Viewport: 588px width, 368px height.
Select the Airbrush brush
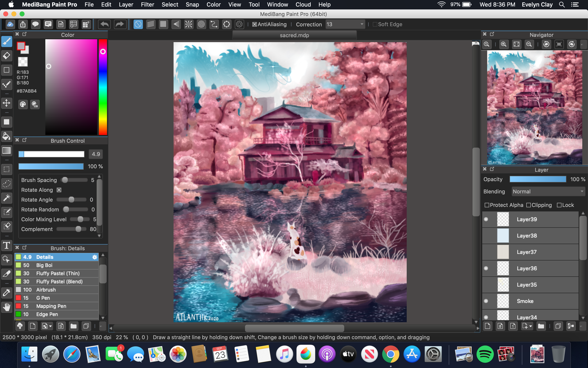coord(57,290)
